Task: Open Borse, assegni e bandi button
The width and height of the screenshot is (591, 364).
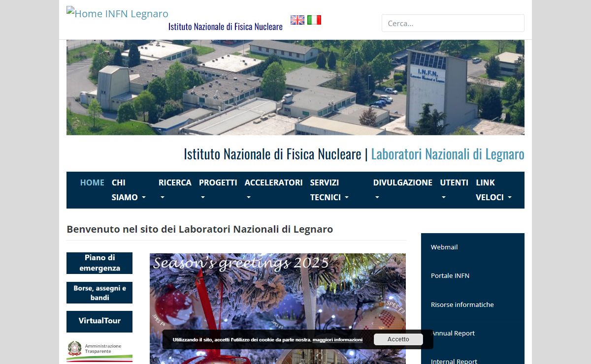Action: [99, 293]
